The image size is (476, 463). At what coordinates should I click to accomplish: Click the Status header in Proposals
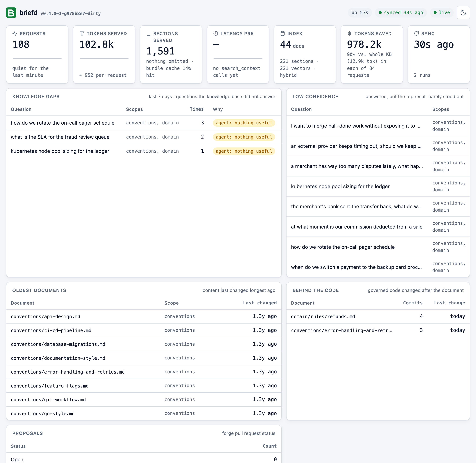18,446
